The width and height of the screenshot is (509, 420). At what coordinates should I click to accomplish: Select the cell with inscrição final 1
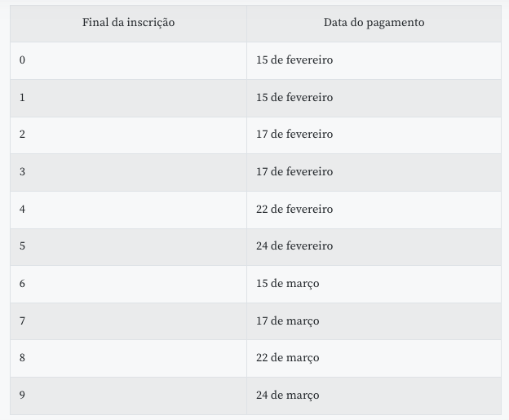(23, 98)
